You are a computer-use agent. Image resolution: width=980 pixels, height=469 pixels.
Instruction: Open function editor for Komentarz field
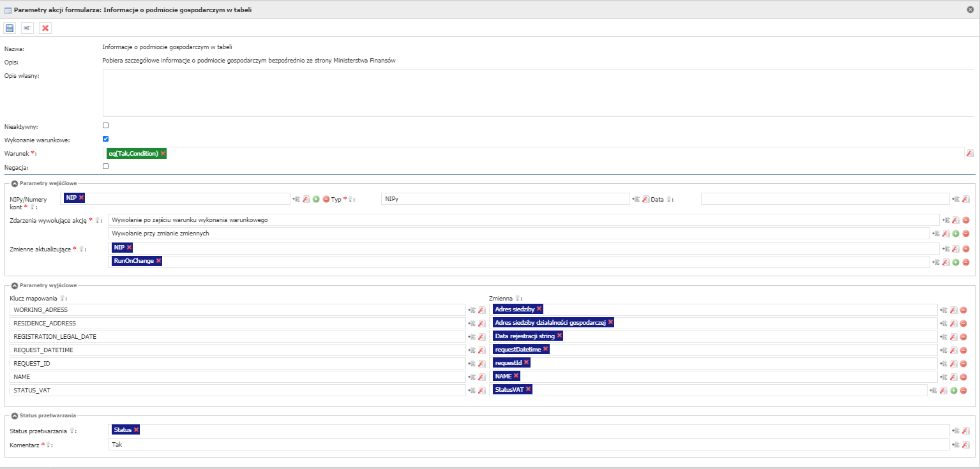click(965, 444)
